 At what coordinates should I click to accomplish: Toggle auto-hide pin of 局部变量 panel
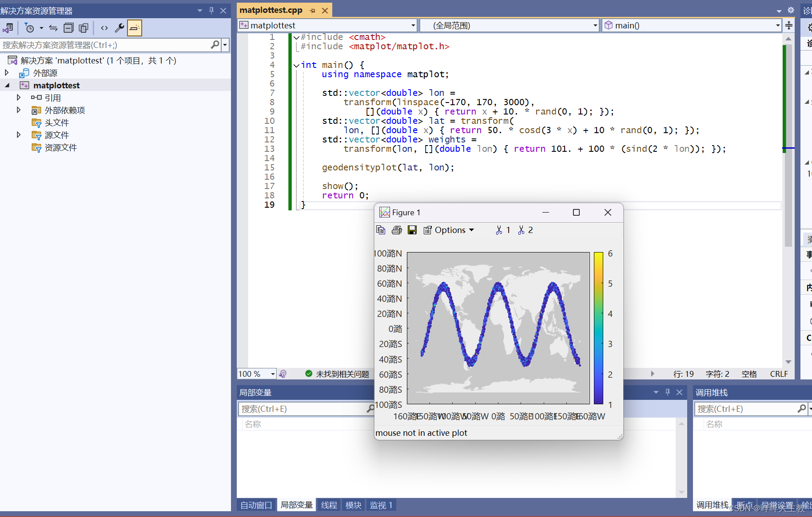(x=668, y=392)
